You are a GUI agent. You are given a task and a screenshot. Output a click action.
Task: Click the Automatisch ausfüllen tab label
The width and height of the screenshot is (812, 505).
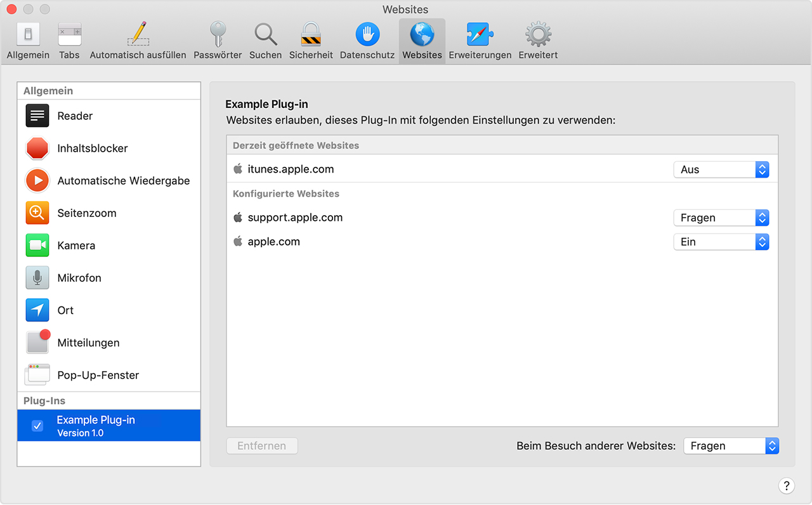tap(138, 55)
